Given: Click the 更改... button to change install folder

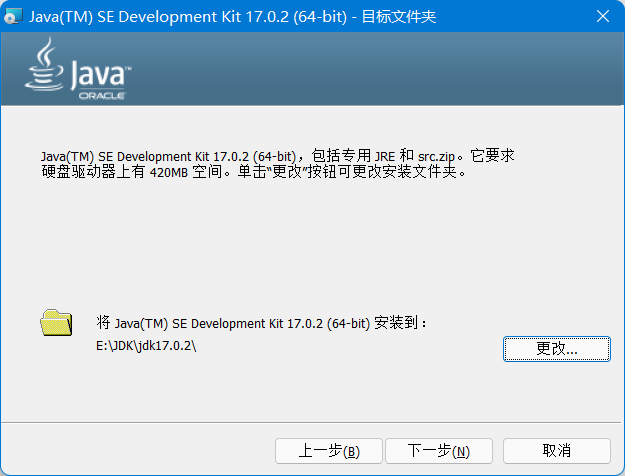Looking at the screenshot, I should coord(556,349).
